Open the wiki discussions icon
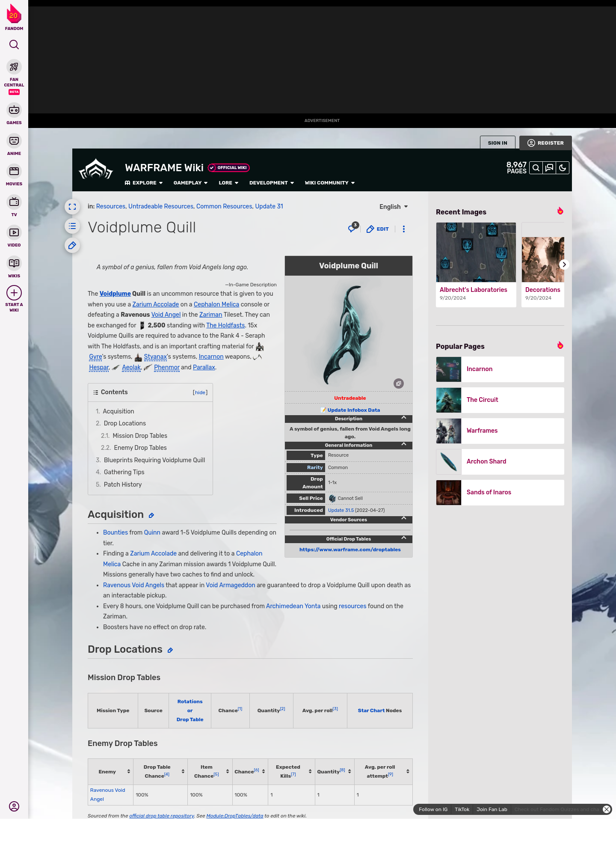Image resolution: width=616 pixels, height=856 pixels. pyautogui.click(x=549, y=168)
